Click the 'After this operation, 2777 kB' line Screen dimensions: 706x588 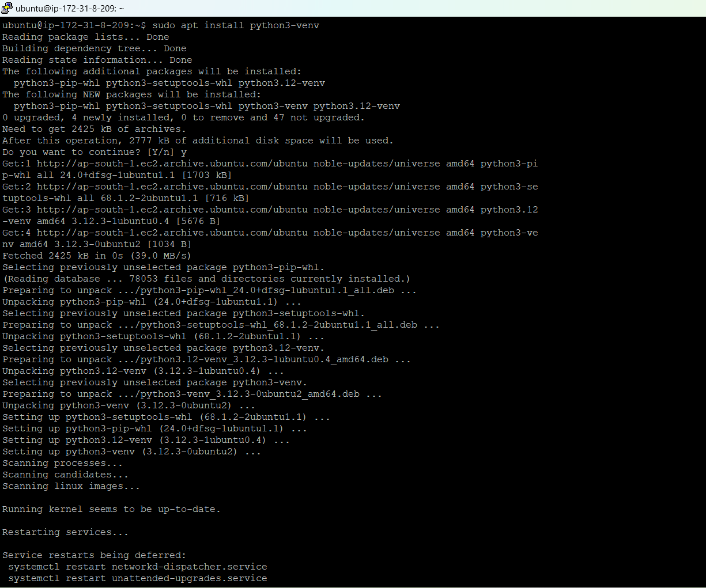pos(198,141)
